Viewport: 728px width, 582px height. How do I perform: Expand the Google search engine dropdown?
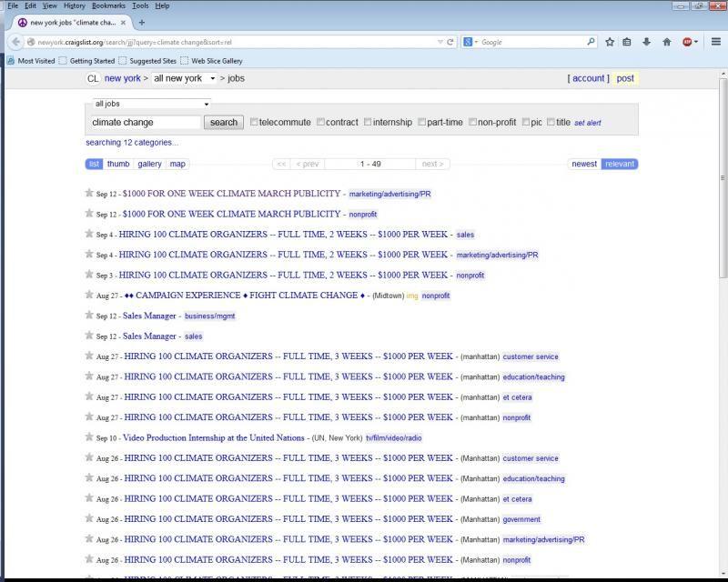point(470,42)
